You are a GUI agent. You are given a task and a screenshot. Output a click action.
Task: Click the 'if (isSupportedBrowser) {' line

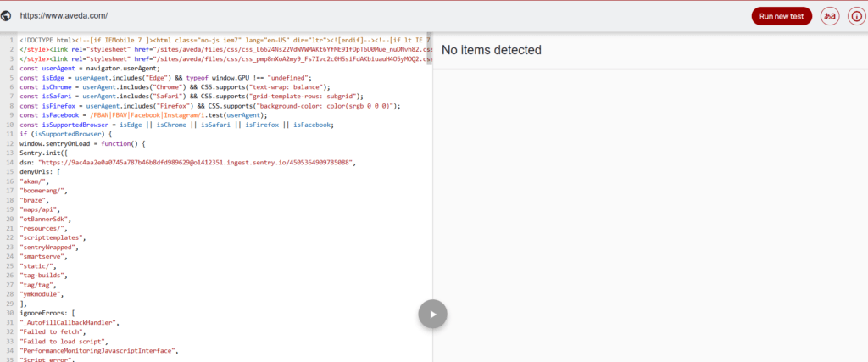tap(66, 134)
